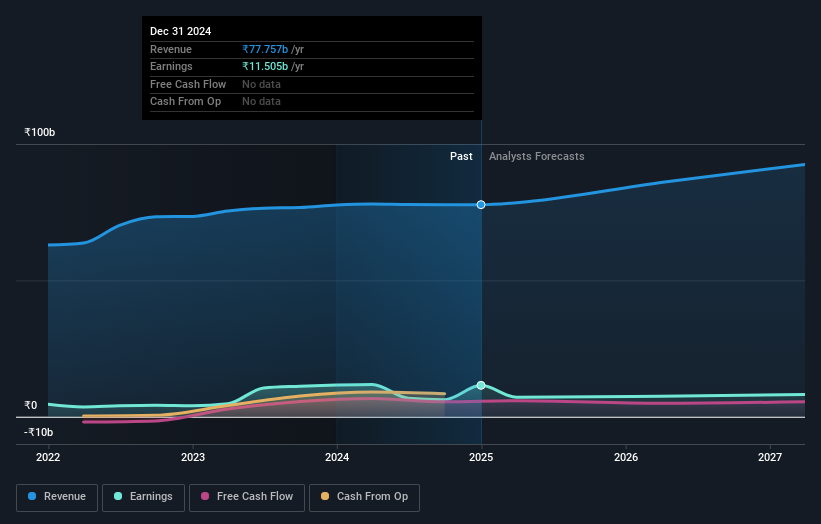Toggle the Cash From Op legend button
Screen dimensions: 821x524
364,497
